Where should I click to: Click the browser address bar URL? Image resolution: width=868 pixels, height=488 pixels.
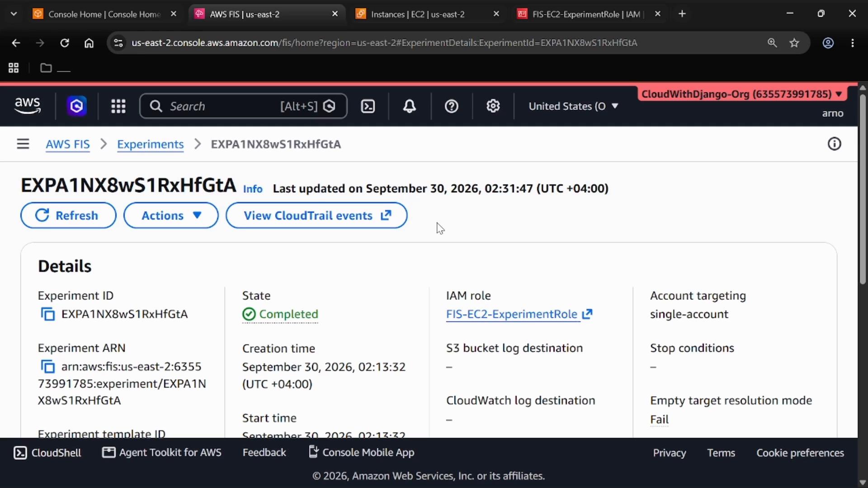[384, 43]
